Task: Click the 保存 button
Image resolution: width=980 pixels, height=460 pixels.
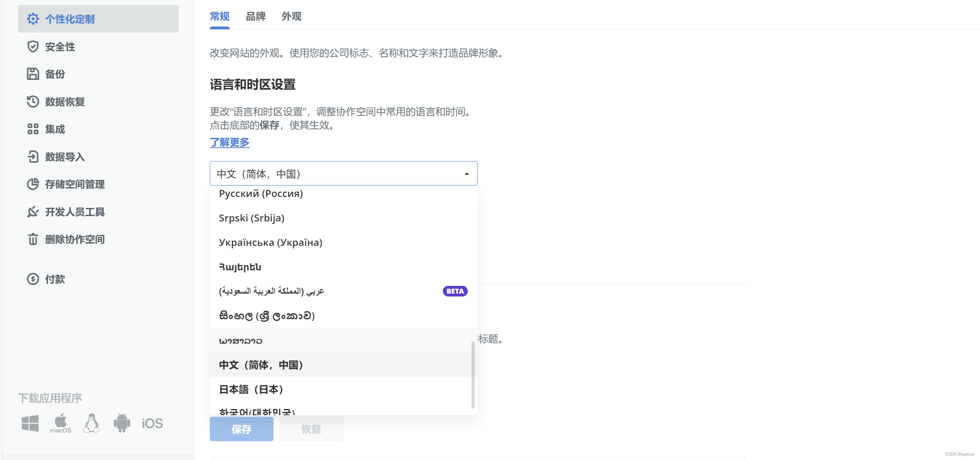Action: pos(242,429)
